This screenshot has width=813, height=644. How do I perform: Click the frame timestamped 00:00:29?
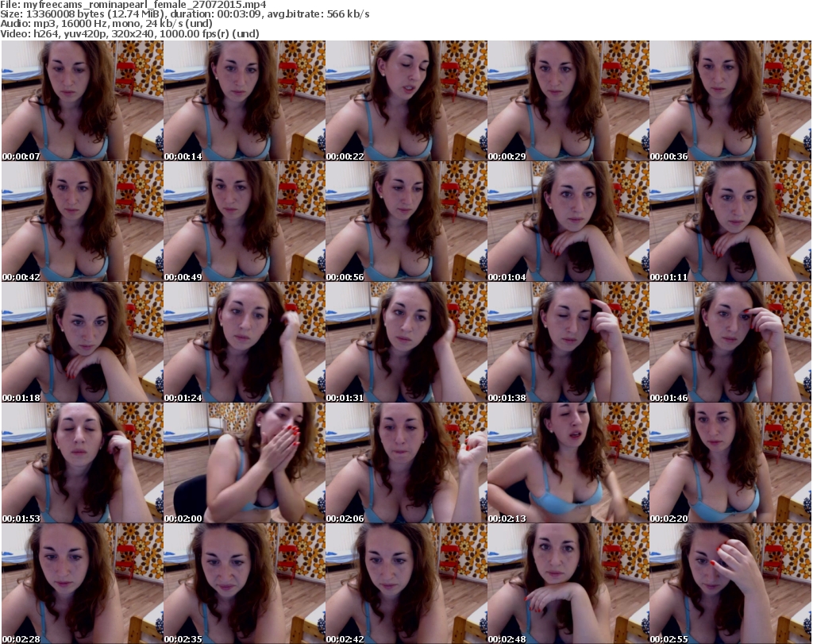coord(568,101)
